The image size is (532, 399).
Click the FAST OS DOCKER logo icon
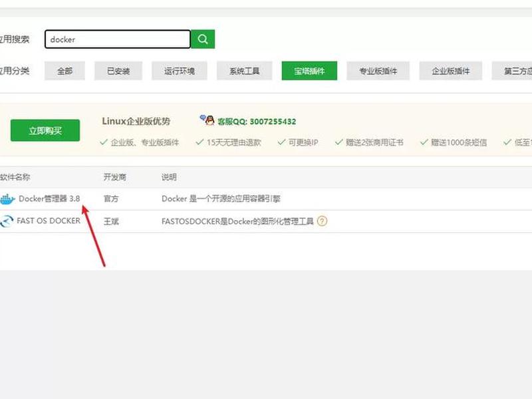click(x=7, y=221)
